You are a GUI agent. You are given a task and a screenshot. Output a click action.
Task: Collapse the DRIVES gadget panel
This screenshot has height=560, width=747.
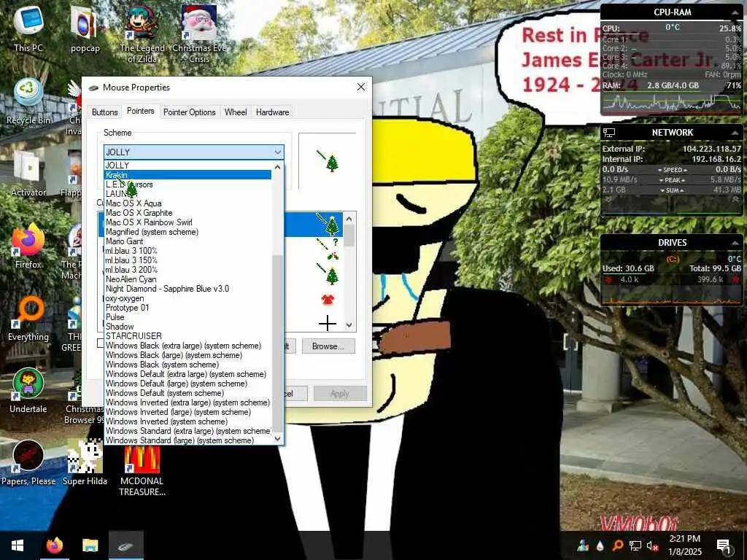[x=735, y=243]
